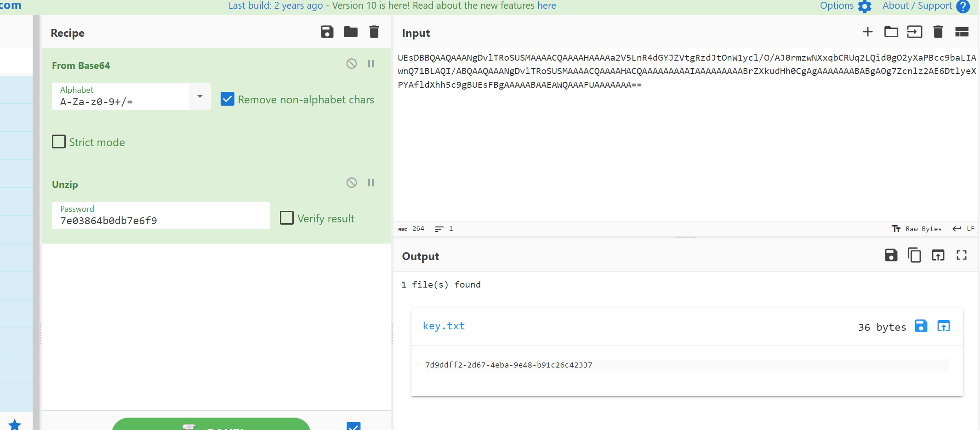
Task: Click into the Unzip Password field
Action: tap(161, 221)
